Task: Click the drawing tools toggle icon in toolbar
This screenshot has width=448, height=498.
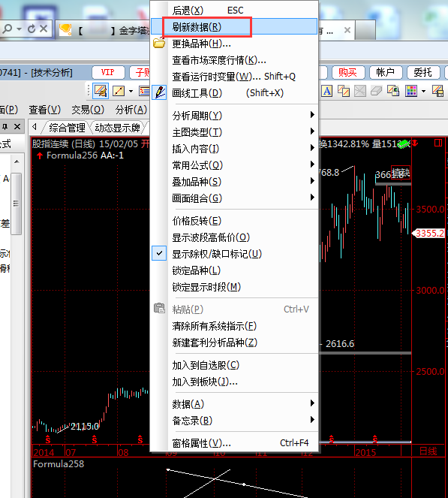Action: click(101, 91)
